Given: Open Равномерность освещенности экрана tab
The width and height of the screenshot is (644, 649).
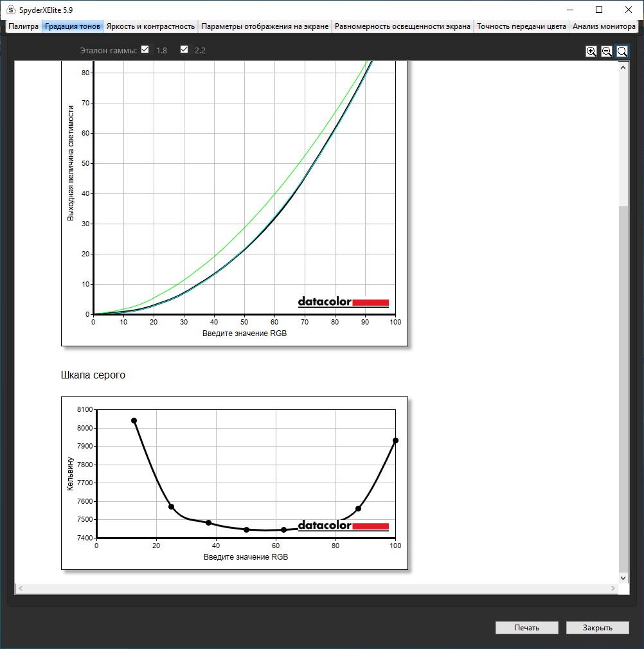Looking at the screenshot, I should pyautogui.click(x=403, y=26).
